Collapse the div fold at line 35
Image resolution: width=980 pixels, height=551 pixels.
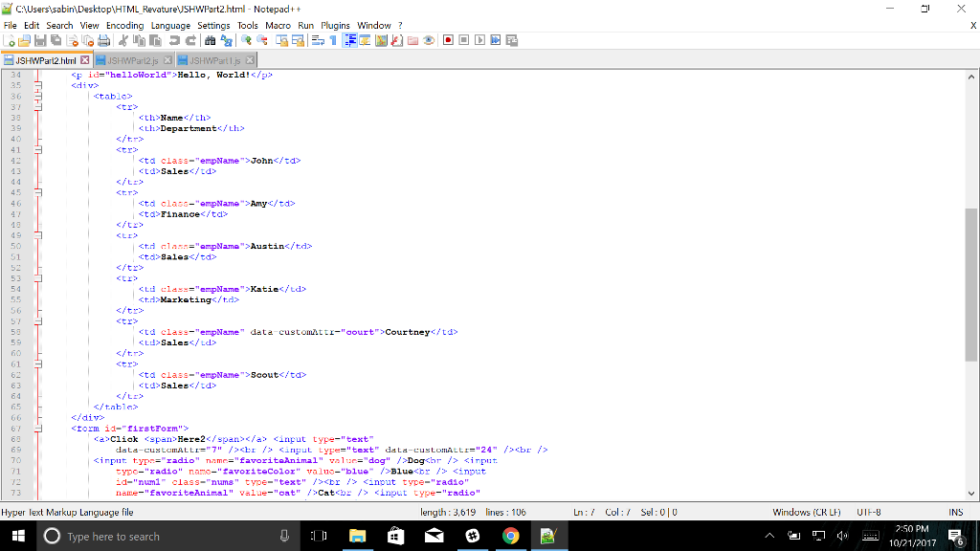point(38,85)
